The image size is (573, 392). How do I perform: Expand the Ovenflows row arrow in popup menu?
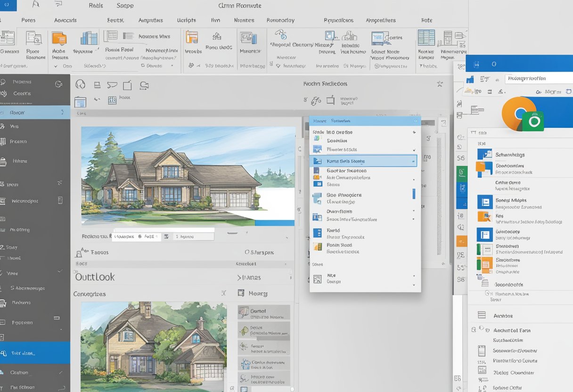point(414,211)
